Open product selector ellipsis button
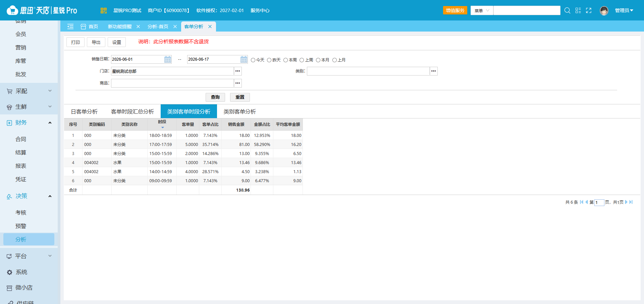Viewport: 644px width, 304px height. tap(238, 83)
